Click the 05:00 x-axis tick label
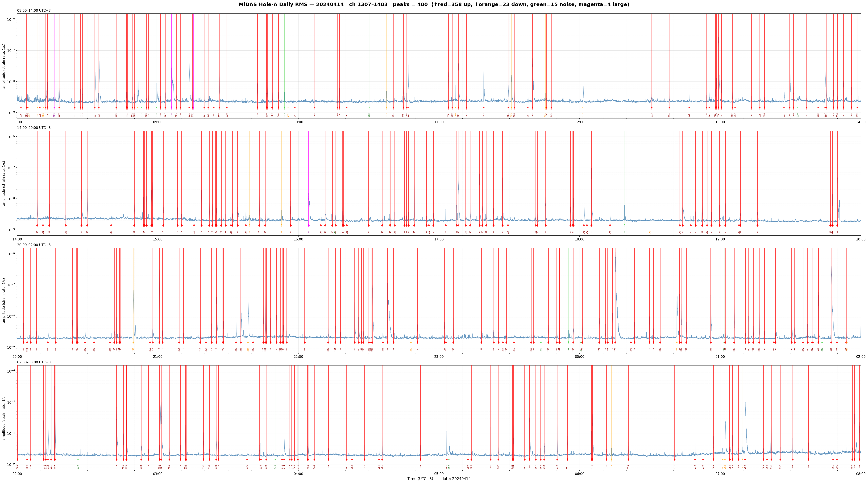 (x=439, y=474)
